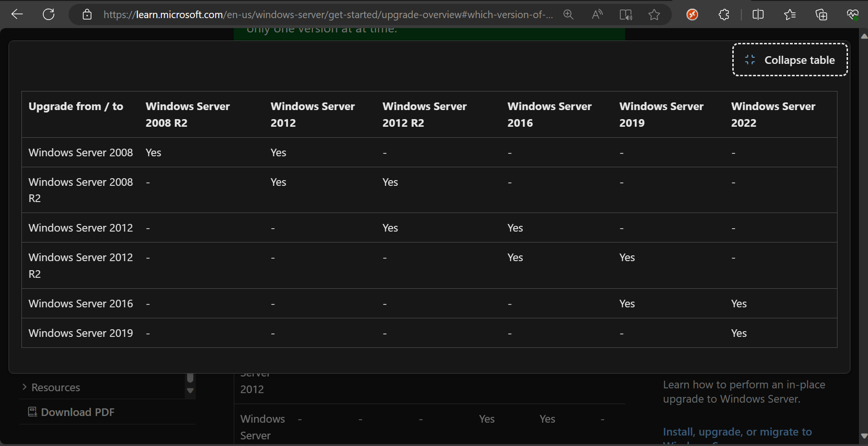Viewport: 868px width, 446px height.
Task: Open browser Collections panel
Action: click(821, 15)
